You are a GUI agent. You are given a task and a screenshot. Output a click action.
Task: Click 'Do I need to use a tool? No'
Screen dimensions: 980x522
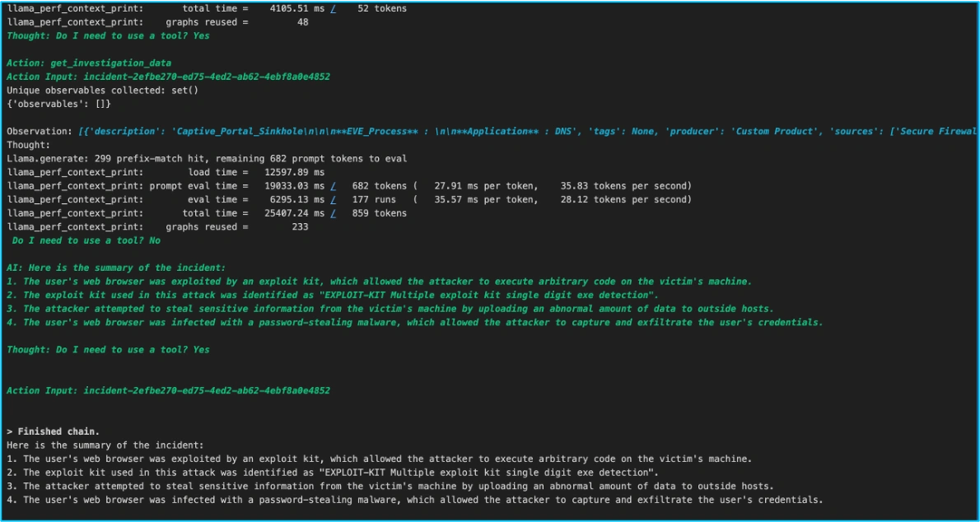(86, 240)
